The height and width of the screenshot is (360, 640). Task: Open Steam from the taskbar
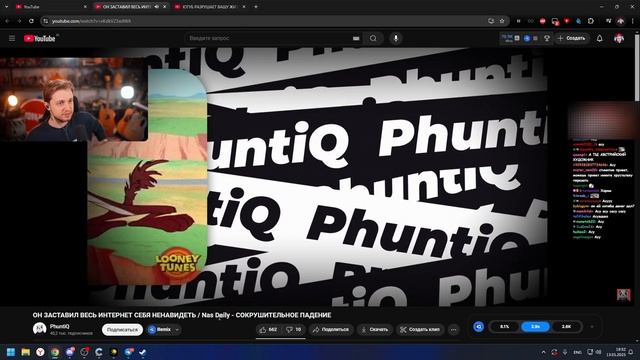point(143,352)
